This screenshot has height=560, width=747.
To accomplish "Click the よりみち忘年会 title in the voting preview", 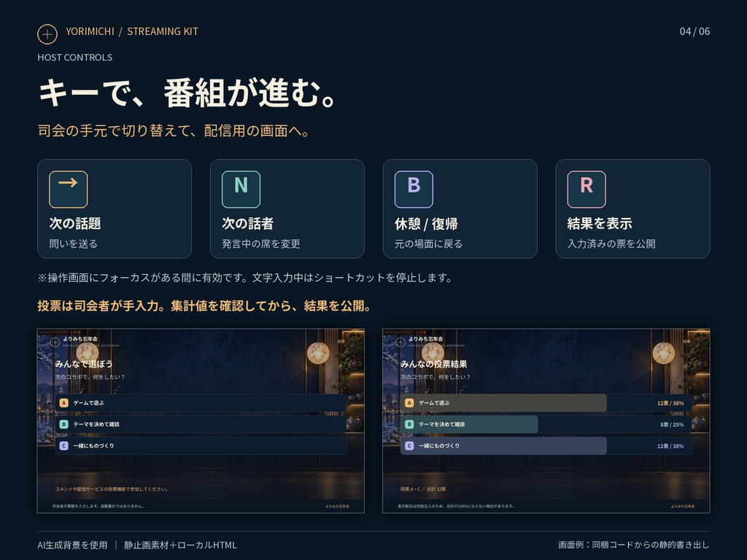I will click(x=80, y=339).
